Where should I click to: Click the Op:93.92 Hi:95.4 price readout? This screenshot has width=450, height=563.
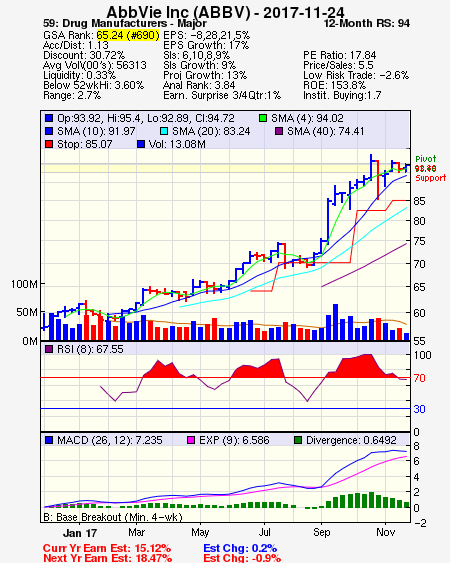pyautogui.click(x=146, y=118)
